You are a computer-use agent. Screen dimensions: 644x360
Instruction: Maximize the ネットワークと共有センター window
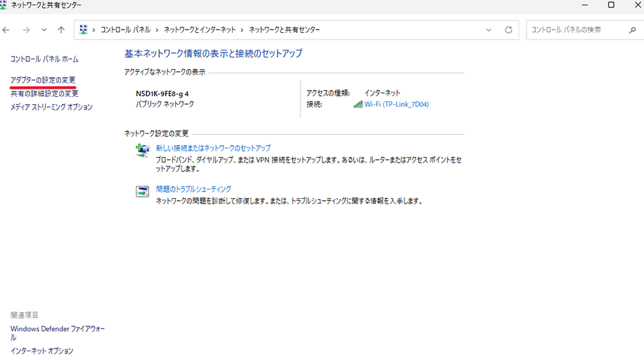[x=611, y=5]
